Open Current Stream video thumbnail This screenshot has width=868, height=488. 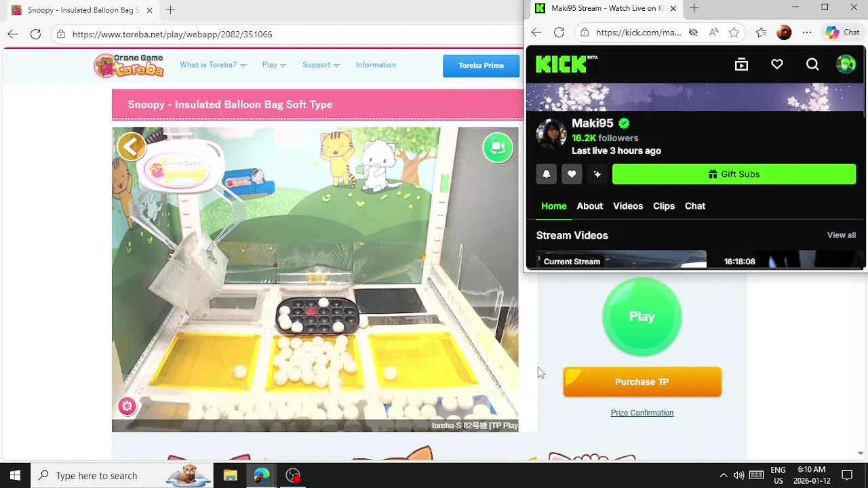click(621, 260)
